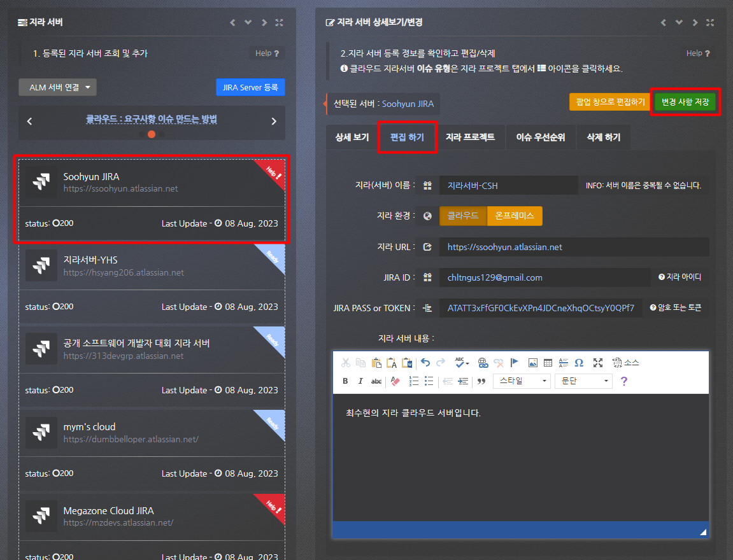Click the JIRA Server 등록 button
The width and height of the screenshot is (733, 560).
pos(250,87)
